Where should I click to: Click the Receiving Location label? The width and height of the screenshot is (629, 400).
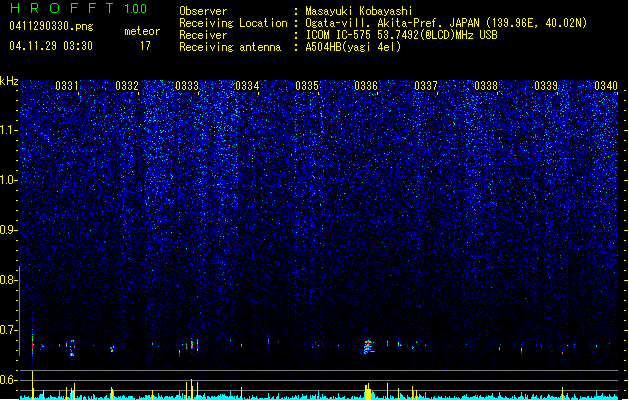233,23
